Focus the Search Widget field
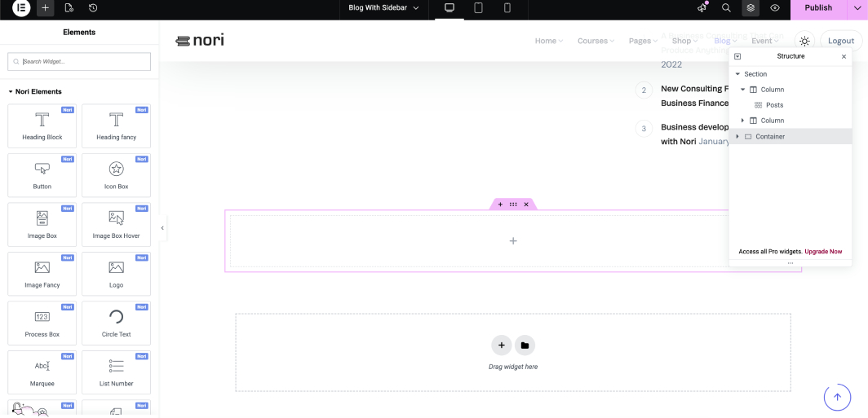 [x=79, y=61]
